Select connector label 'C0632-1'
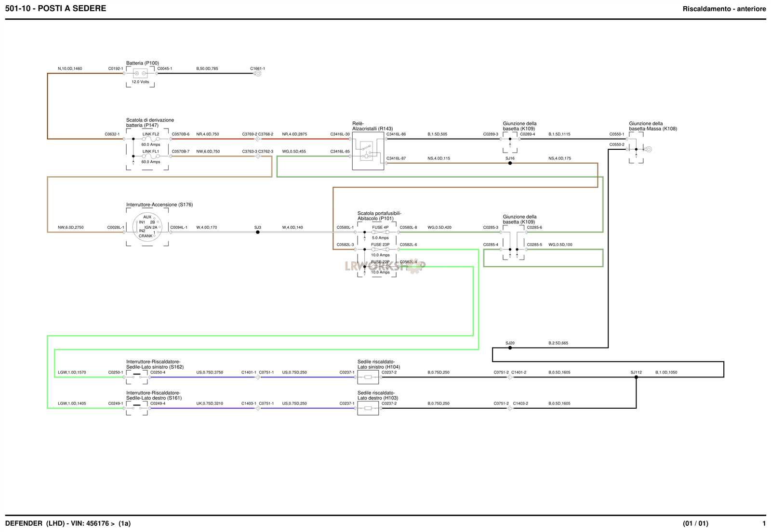 pyautogui.click(x=112, y=134)
